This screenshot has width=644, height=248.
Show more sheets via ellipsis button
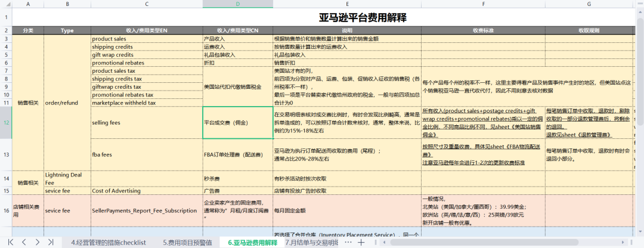click(x=348, y=242)
